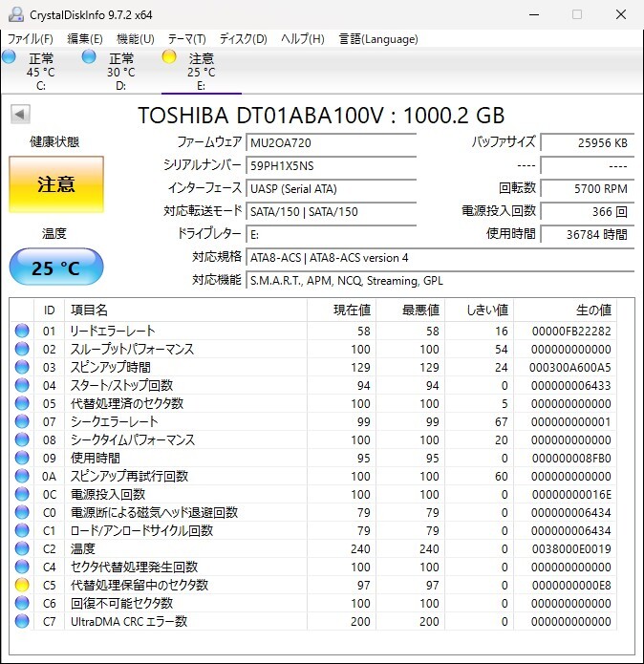
Task: Click the power on count field 366 回
Action: click(x=588, y=211)
